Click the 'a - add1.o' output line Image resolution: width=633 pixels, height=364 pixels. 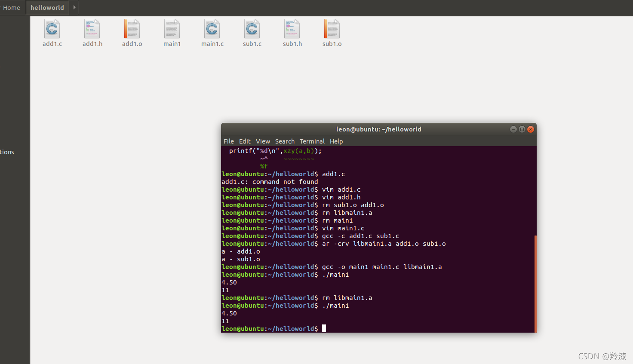click(x=241, y=251)
